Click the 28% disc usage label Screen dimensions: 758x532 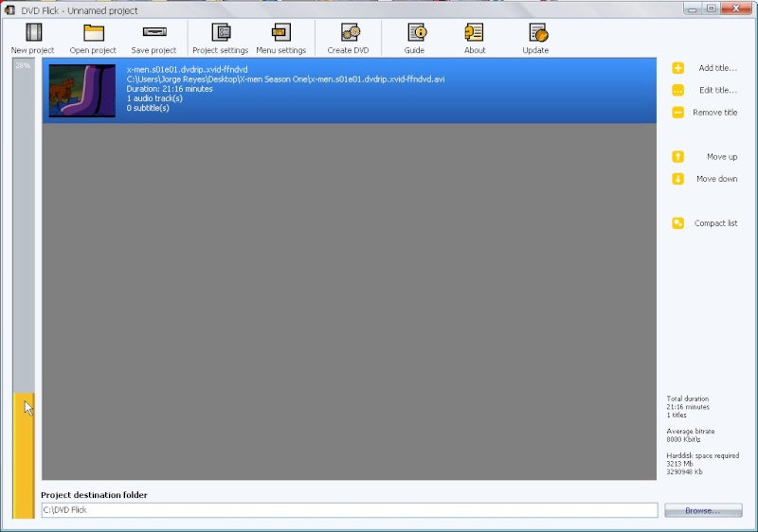[x=23, y=65]
